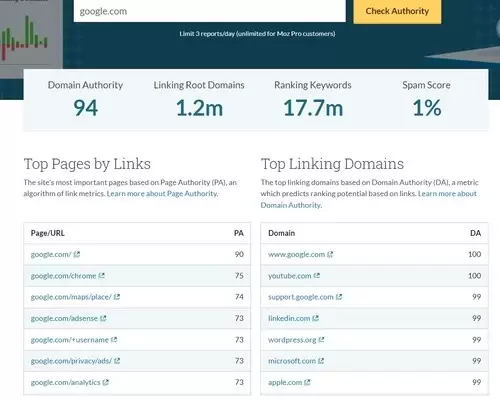Image resolution: width=500 pixels, height=401 pixels.
Task: Select DA value 100 for youtube.com
Action: point(474,276)
